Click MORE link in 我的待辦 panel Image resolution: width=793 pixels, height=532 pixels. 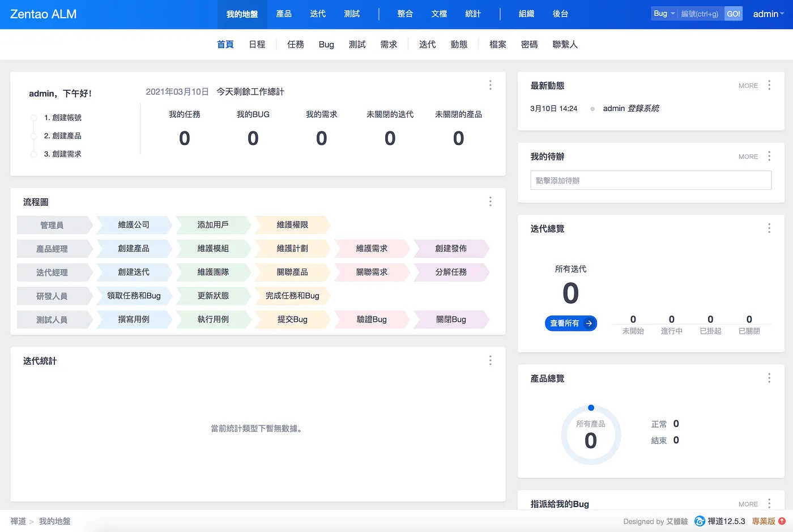point(748,156)
